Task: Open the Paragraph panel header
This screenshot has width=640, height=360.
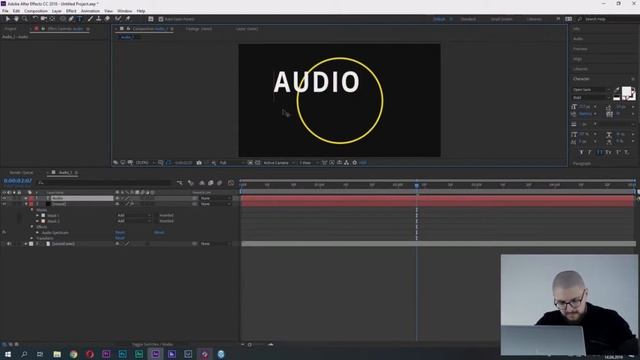Action: (582, 164)
